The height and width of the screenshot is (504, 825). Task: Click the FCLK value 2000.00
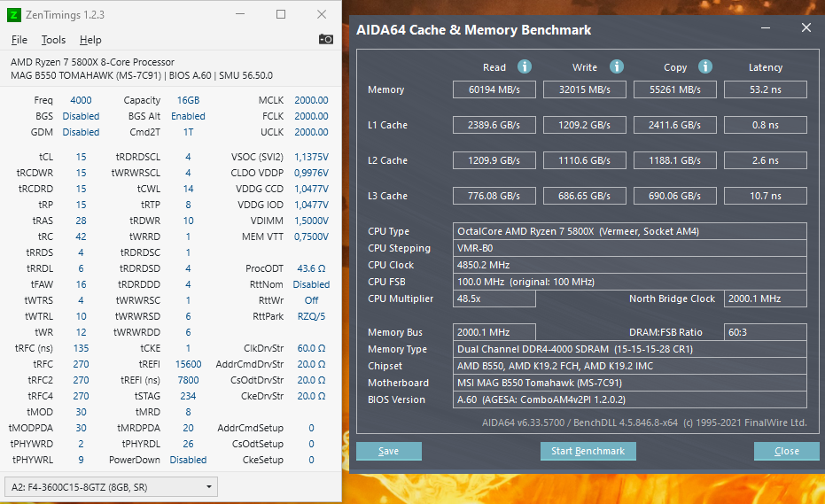click(311, 116)
